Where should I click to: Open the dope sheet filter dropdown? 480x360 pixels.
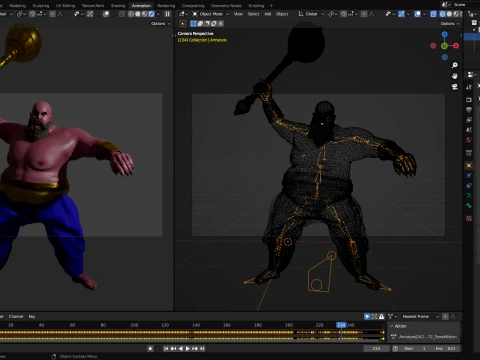point(392,316)
